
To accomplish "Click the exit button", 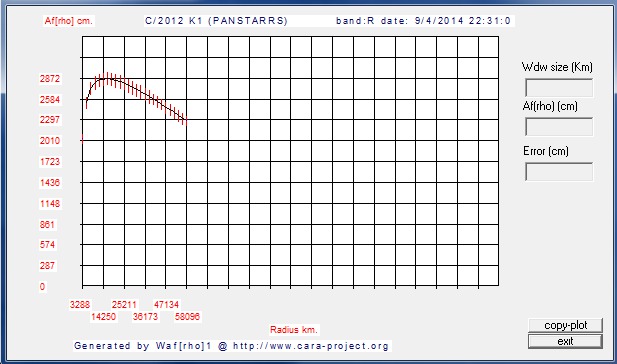I will tap(565, 341).
